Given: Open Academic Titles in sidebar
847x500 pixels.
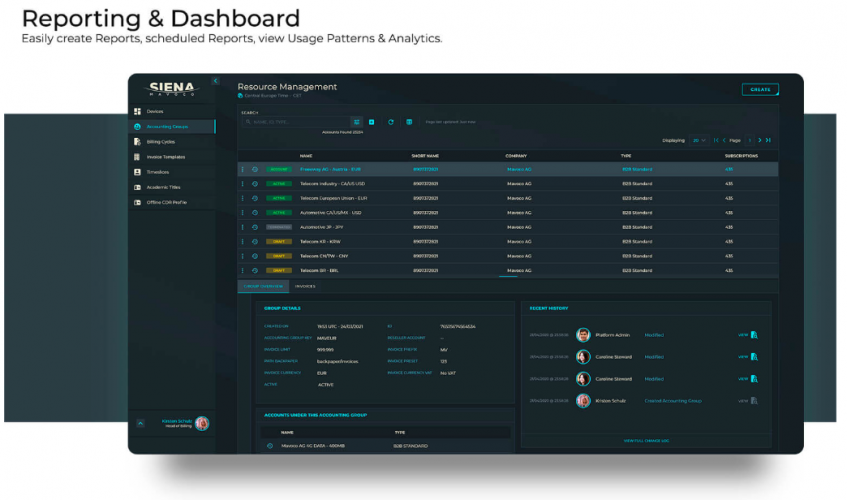Looking at the screenshot, I should pyautogui.click(x=163, y=187).
